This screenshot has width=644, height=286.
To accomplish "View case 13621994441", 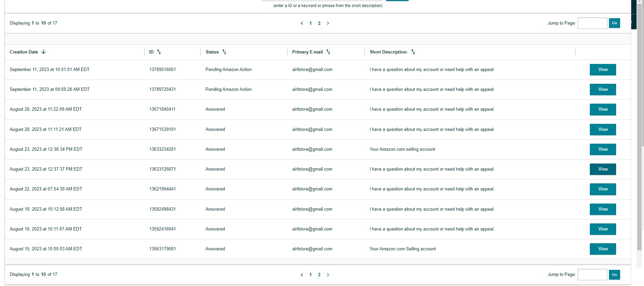I will click(x=603, y=189).
